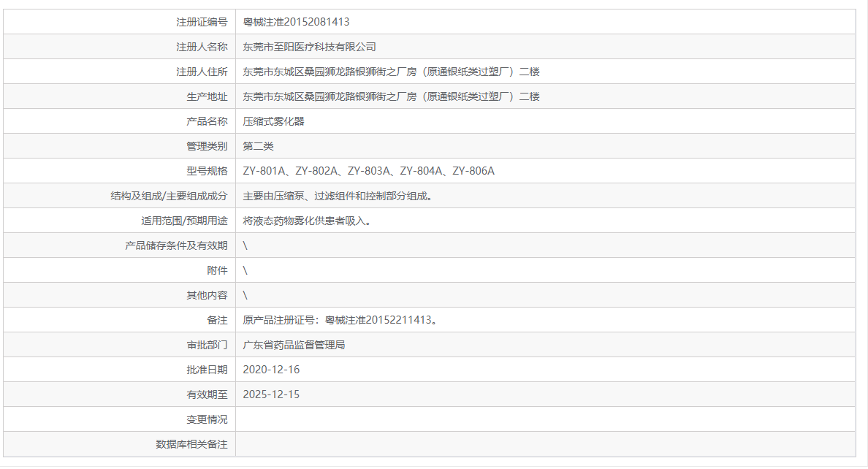Image resolution: width=868 pixels, height=469 pixels.
Task: Click the backslash value in the 产品储存条件及有效期 row
Action: click(x=245, y=246)
